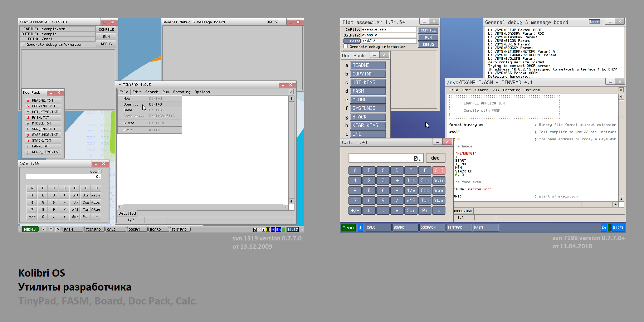
Task: Click the yellow S tray icon
Action: click(268, 230)
